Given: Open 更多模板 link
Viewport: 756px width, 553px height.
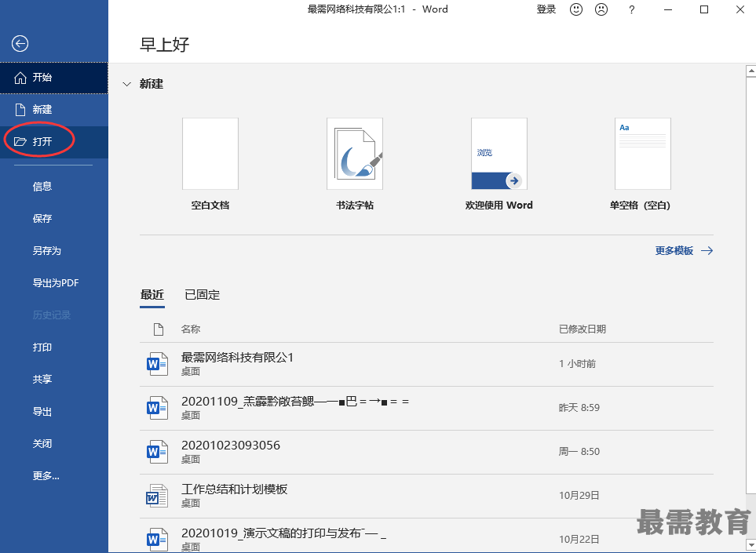Looking at the screenshot, I should point(674,250).
